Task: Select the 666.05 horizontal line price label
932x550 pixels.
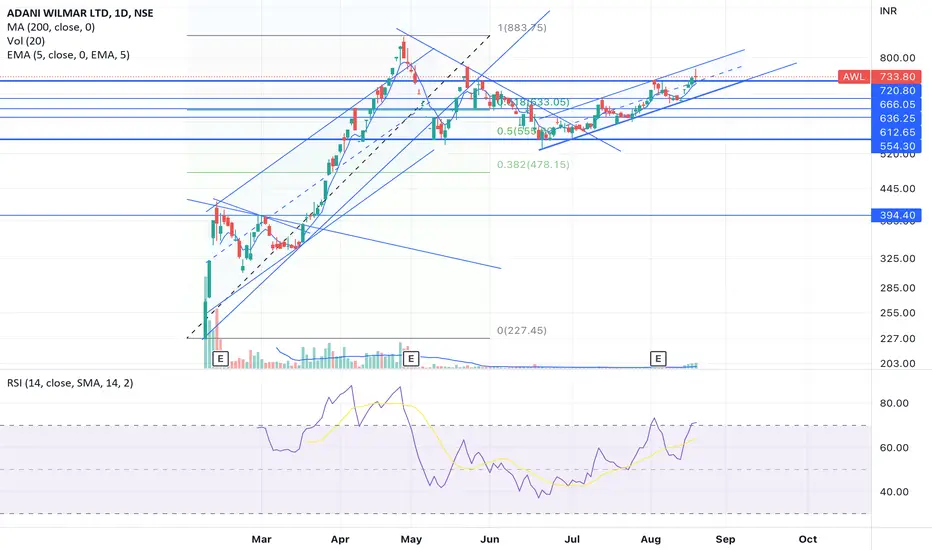Action: click(896, 104)
